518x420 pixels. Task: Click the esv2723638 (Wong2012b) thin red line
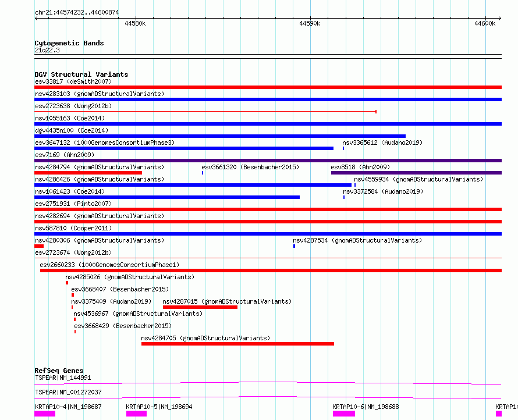pyautogui.click(x=205, y=112)
